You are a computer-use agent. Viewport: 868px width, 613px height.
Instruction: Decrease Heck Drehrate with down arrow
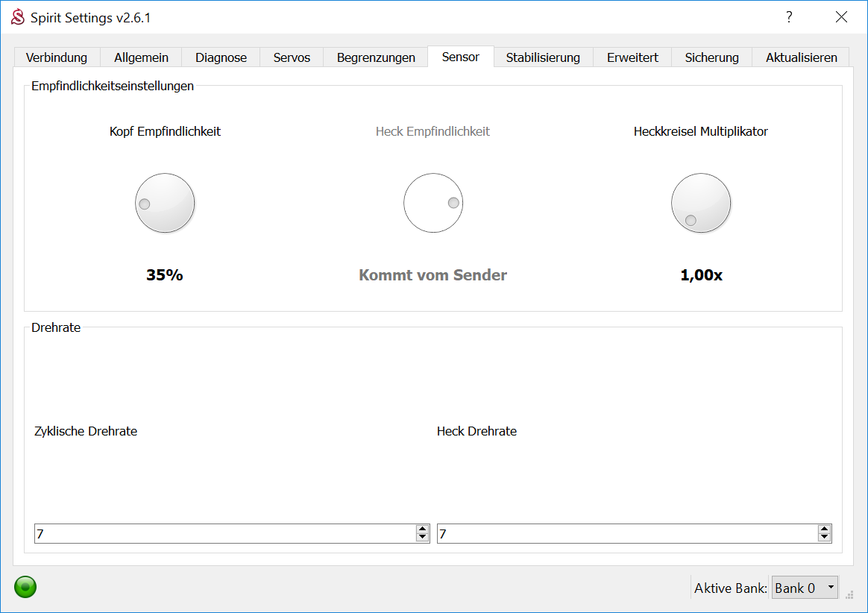click(824, 538)
